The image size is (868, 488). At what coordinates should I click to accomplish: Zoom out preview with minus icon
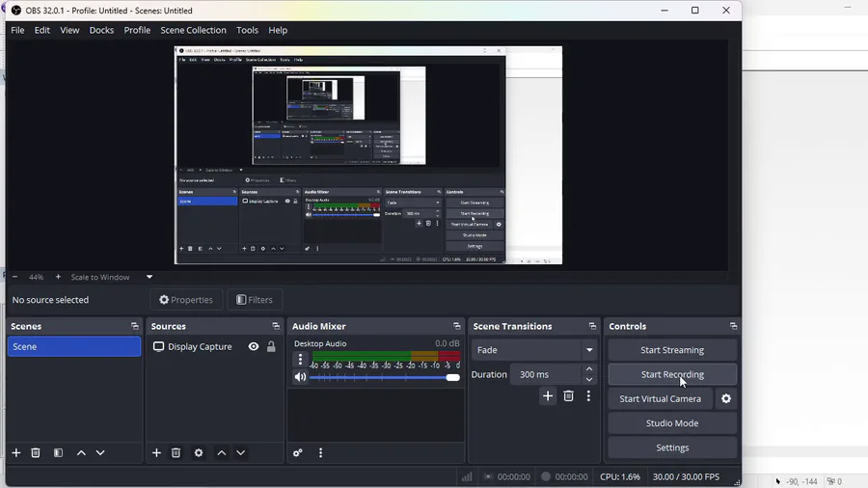pos(14,277)
